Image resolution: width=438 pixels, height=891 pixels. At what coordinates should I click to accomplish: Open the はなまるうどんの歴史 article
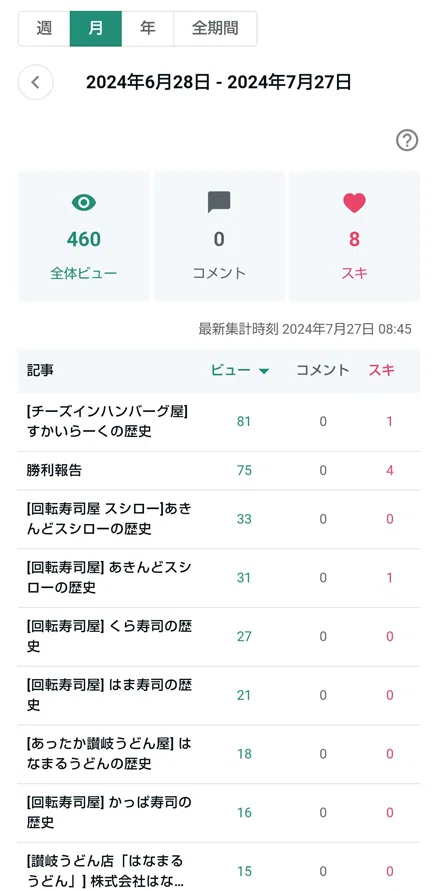(109, 753)
